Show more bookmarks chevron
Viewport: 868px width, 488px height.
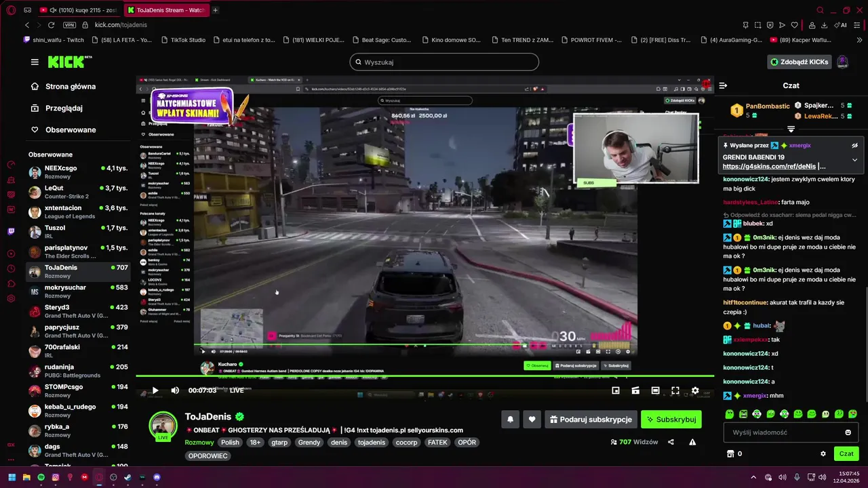861,40
